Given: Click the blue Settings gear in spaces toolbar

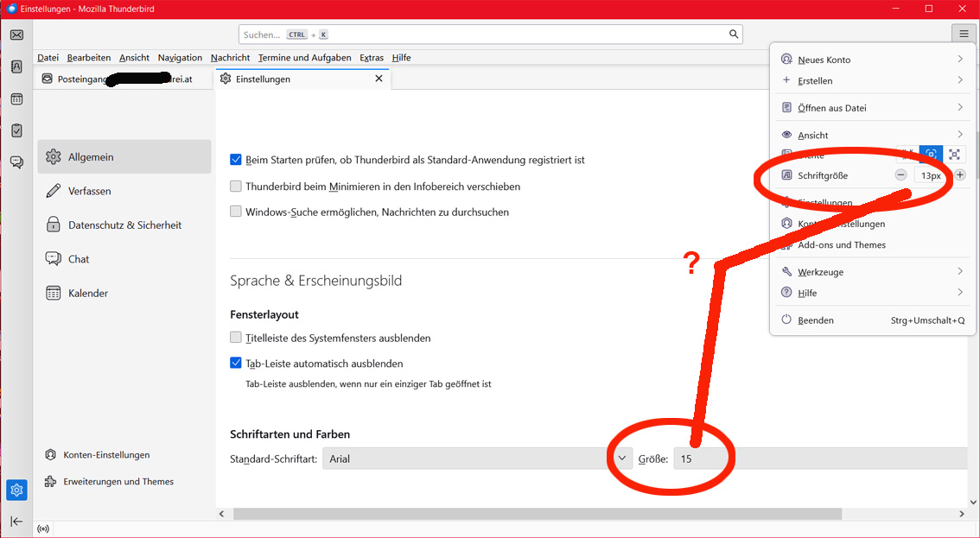Looking at the screenshot, I should (17, 490).
